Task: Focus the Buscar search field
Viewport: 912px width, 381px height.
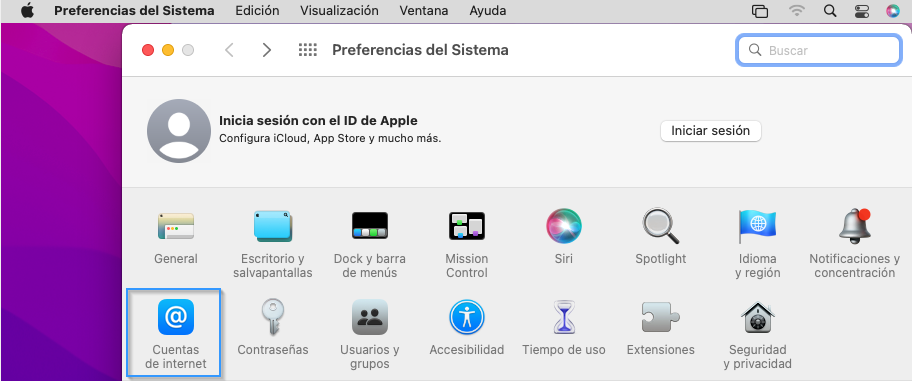Action: 819,50
